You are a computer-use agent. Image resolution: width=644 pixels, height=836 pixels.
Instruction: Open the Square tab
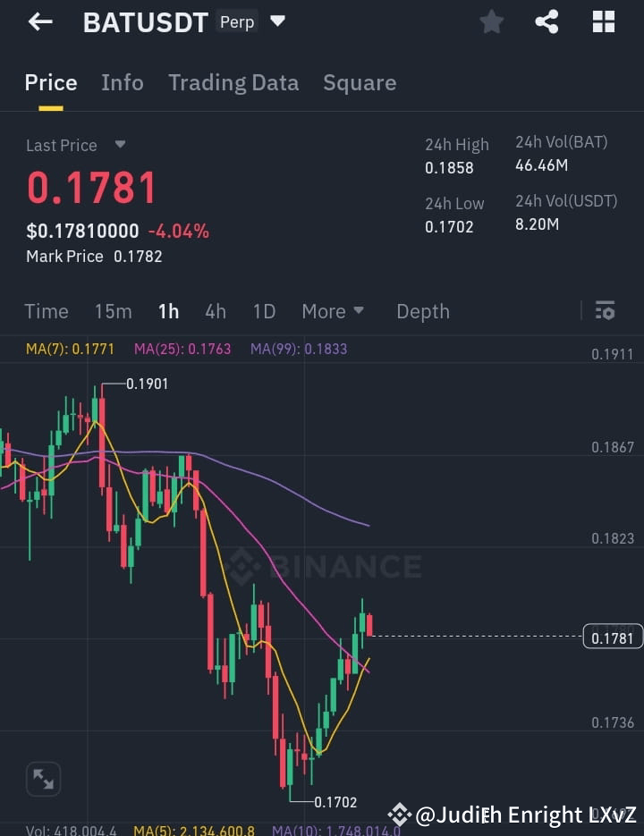click(360, 82)
